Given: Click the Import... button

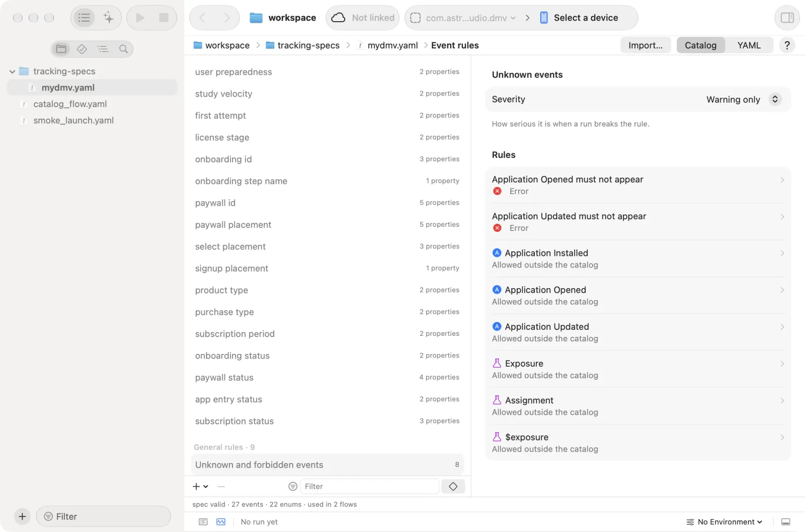Looking at the screenshot, I should point(646,45).
